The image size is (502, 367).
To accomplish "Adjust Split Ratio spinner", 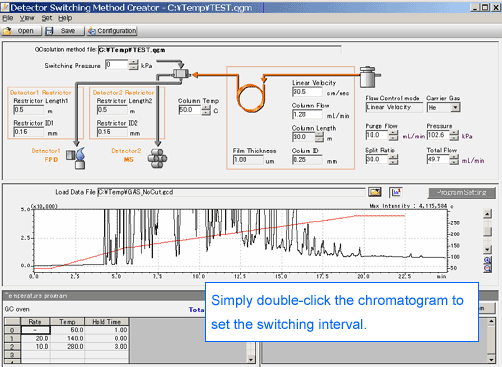I will click(393, 159).
